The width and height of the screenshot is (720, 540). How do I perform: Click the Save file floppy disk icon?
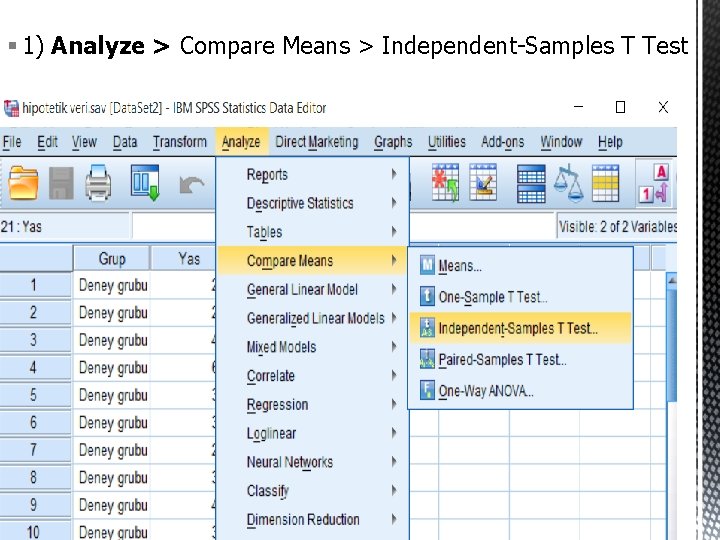pos(61,183)
